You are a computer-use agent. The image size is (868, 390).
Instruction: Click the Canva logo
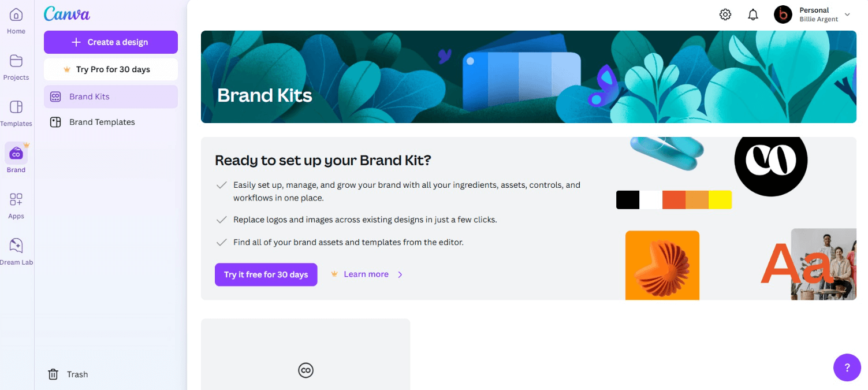click(x=67, y=14)
